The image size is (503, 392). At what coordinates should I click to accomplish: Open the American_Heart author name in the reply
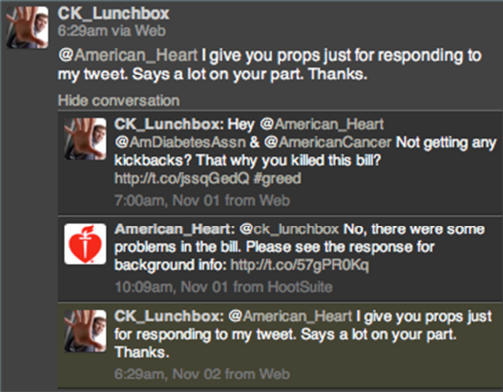pos(174,229)
